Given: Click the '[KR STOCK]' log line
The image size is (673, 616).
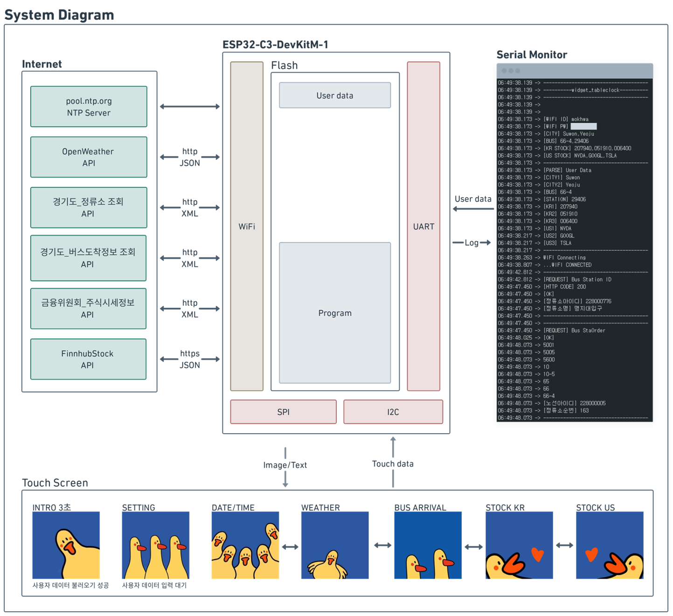Looking at the screenshot, I should pos(565,148).
